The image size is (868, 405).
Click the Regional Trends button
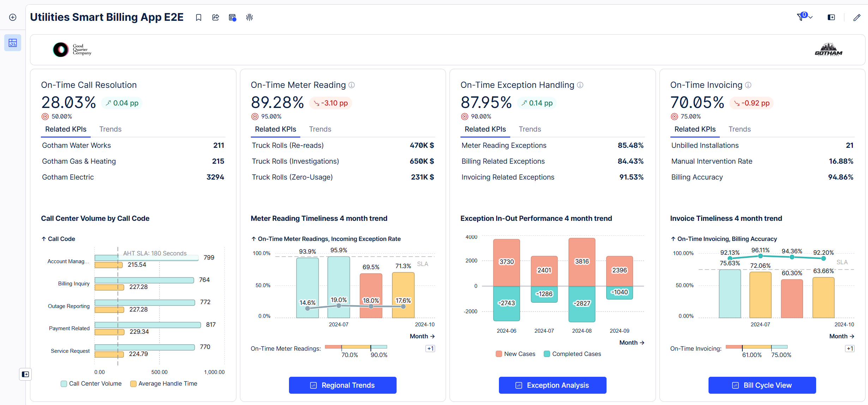342,385
